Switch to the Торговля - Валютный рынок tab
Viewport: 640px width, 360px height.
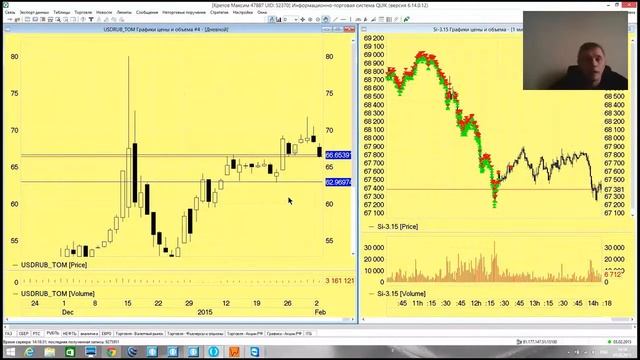coord(139,333)
